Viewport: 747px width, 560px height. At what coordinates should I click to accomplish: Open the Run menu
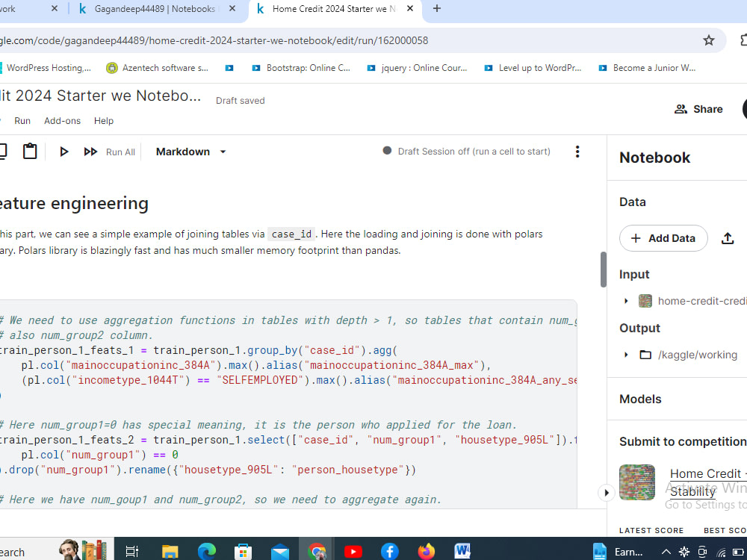coord(22,121)
